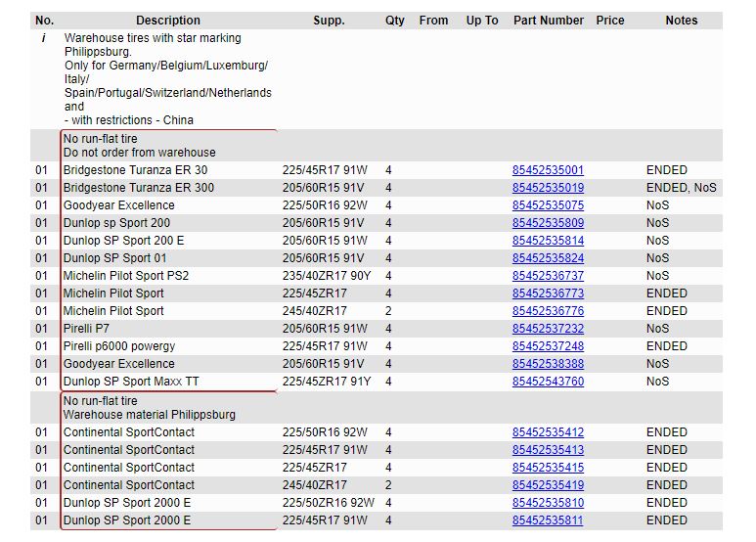Image resolution: width=756 pixels, height=542 pixels.
Task: Click the Supp. column header
Action: point(329,21)
